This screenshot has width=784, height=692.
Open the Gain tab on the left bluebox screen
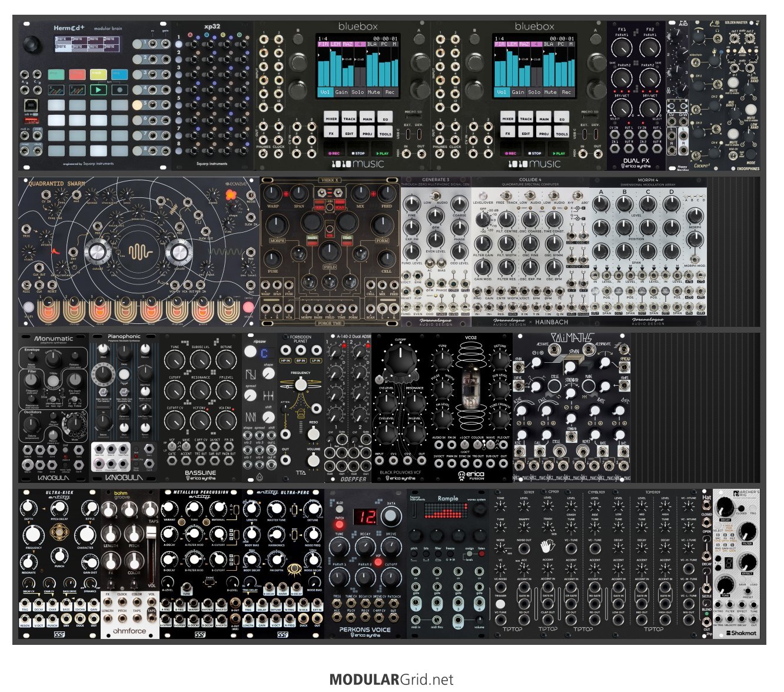[341, 92]
